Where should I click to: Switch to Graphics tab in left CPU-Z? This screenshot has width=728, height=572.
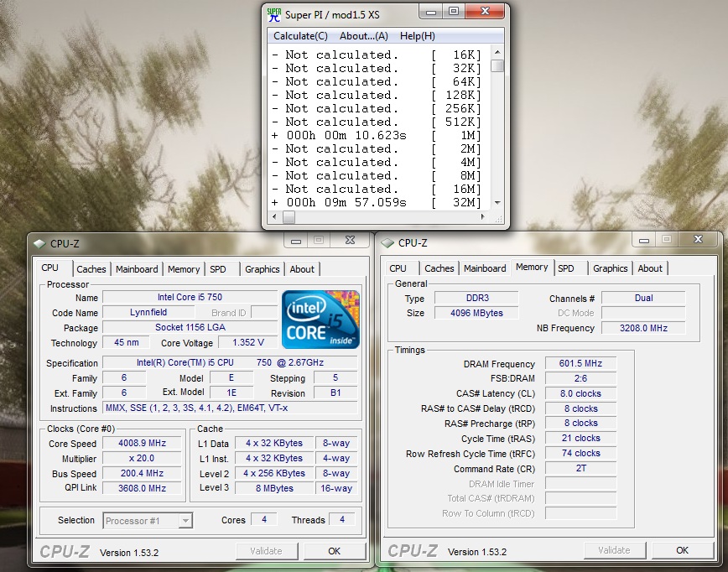pyautogui.click(x=262, y=269)
